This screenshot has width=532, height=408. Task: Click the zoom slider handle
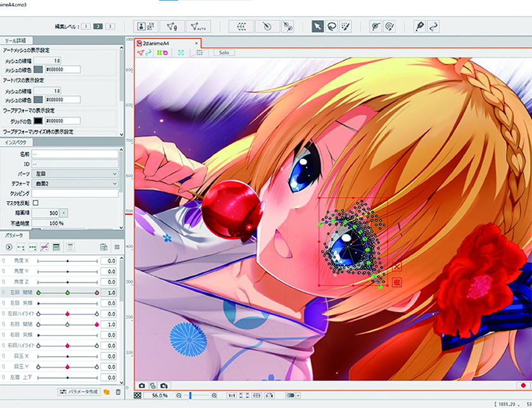coord(191,395)
